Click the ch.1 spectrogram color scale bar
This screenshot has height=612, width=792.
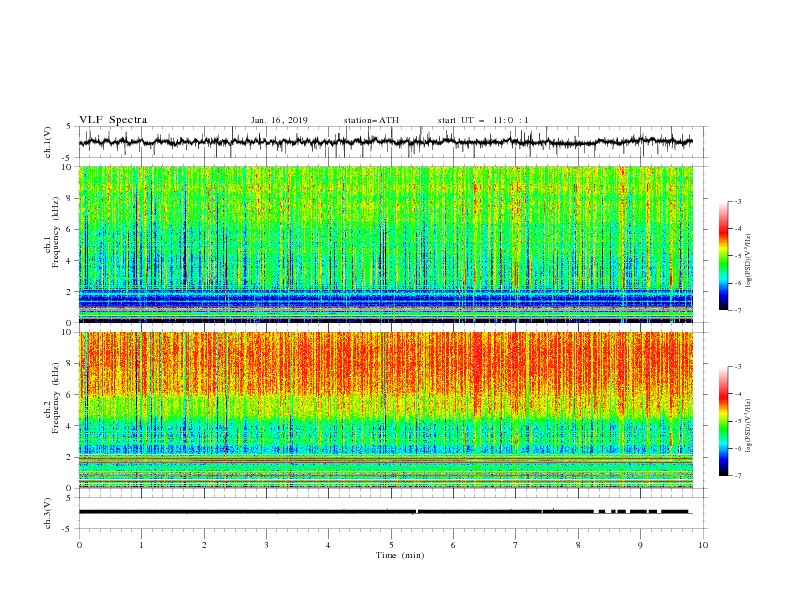[723, 256]
